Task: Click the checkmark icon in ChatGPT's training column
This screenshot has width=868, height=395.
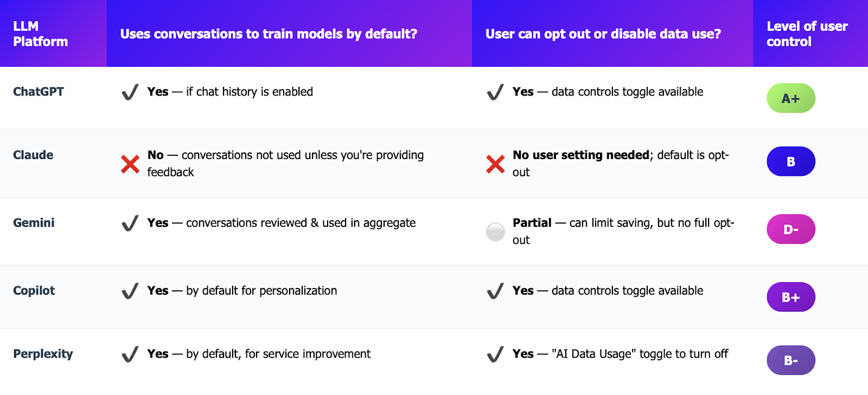Action: point(130,92)
